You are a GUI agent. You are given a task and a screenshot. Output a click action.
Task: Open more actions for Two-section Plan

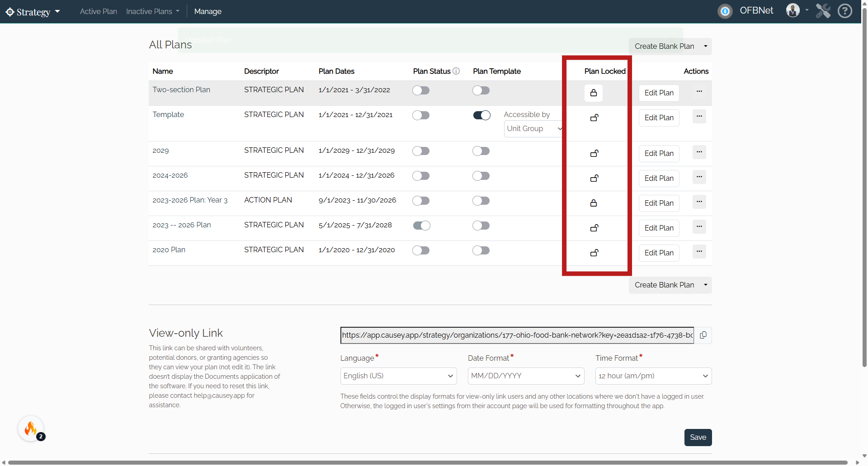tap(699, 92)
